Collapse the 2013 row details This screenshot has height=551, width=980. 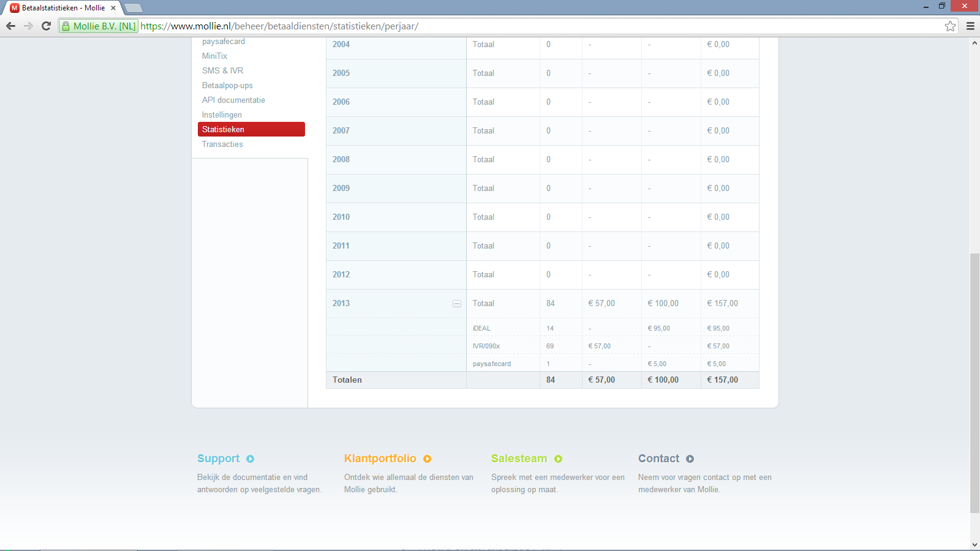[x=457, y=304]
